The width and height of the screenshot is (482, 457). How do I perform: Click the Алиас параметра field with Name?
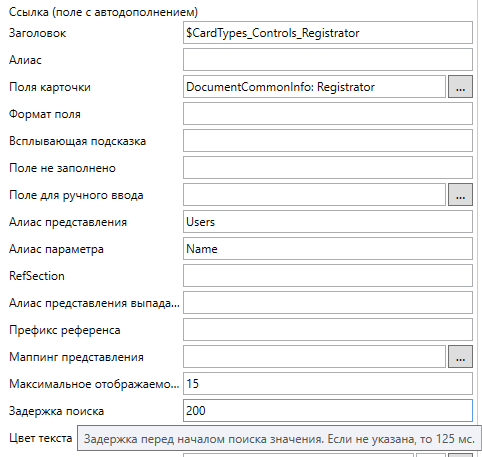328,249
